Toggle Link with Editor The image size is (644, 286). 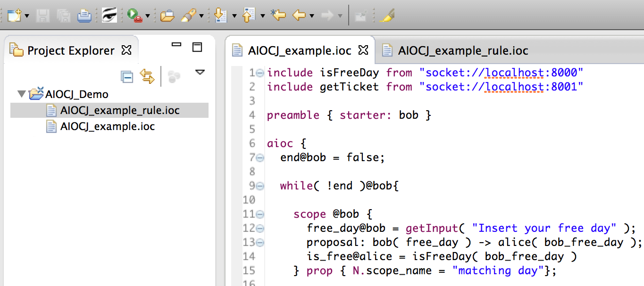(x=147, y=76)
